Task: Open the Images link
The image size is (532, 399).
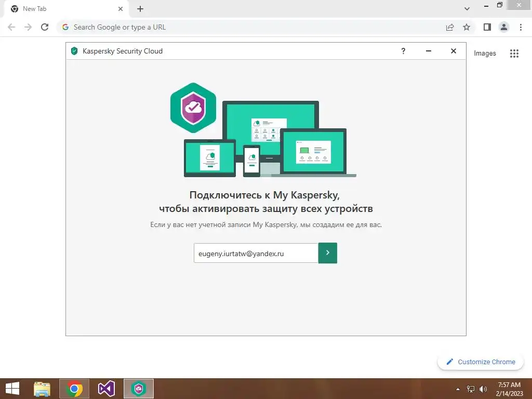Action: (x=485, y=54)
